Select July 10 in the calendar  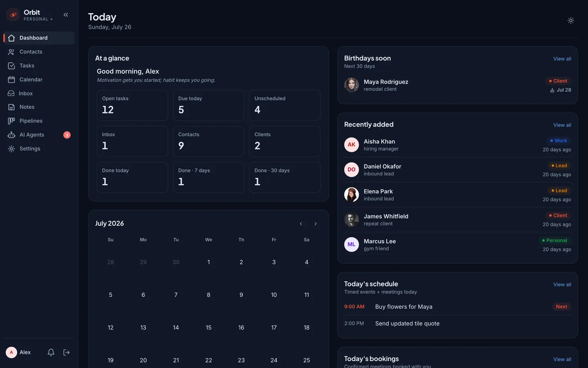pyautogui.click(x=274, y=295)
